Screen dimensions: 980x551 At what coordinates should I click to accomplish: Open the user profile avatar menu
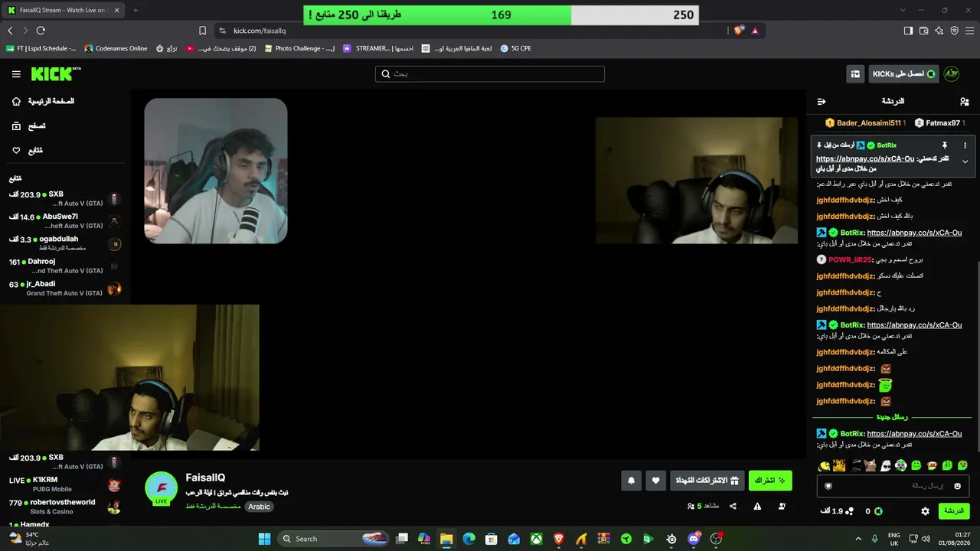[951, 73]
